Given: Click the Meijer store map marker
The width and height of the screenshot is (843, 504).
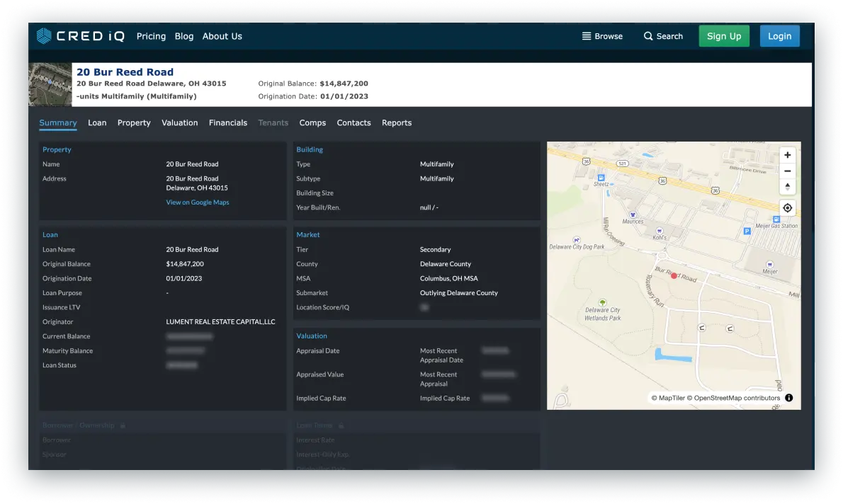Looking at the screenshot, I should (x=770, y=264).
